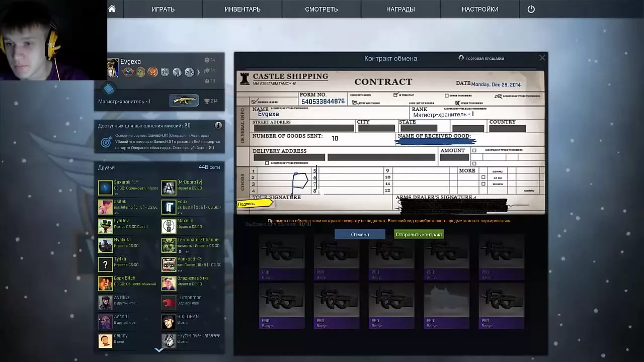Click the contract form number 540533844876
The width and height of the screenshot is (644, 362).
click(323, 101)
